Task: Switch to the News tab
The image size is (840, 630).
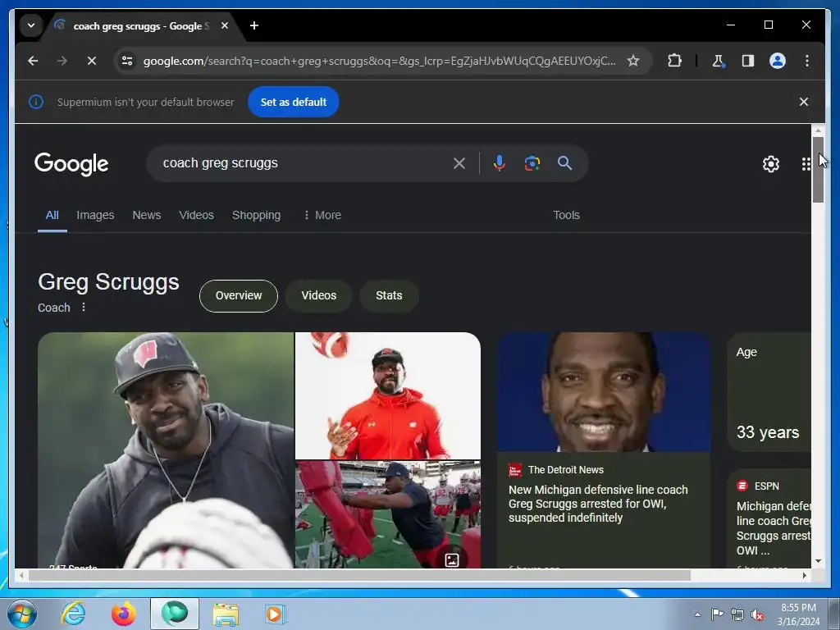Action: (x=147, y=215)
